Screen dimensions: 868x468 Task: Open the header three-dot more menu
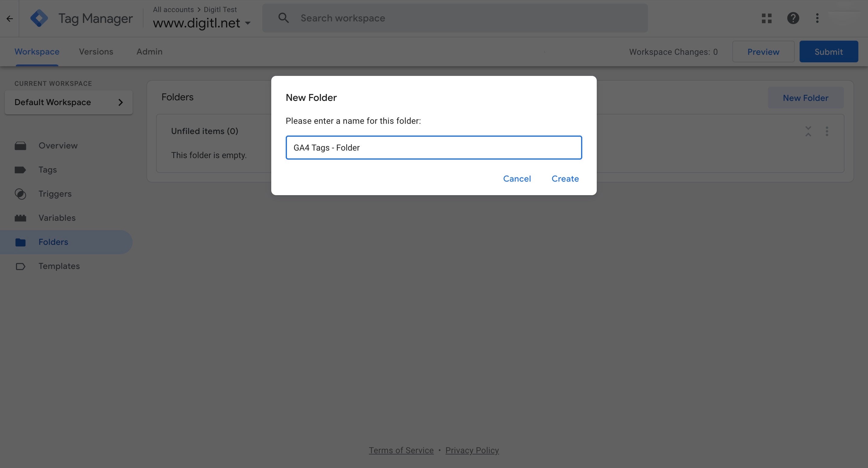click(817, 18)
